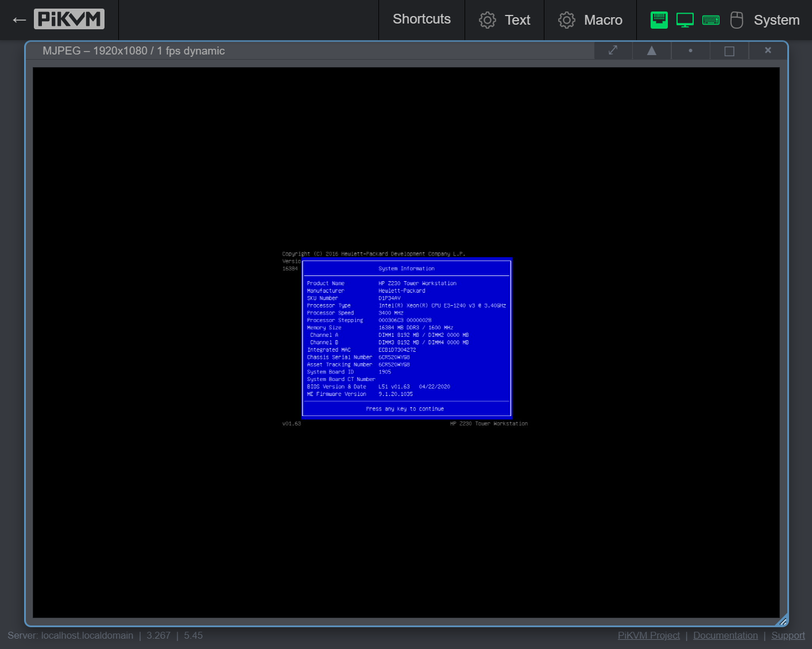The width and height of the screenshot is (812, 649).
Task: Click the MJPEG – 1920x1080 title text
Action: pos(134,50)
